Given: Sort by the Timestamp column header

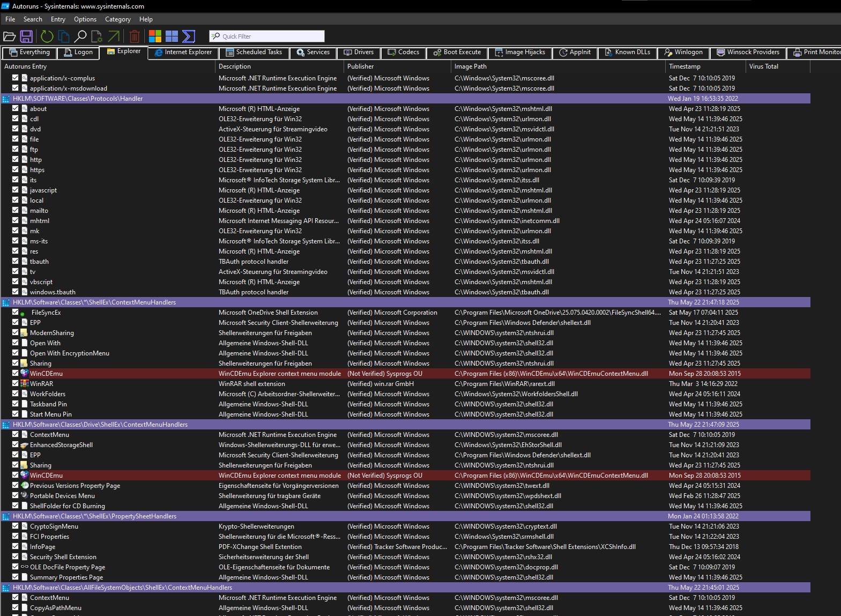Looking at the screenshot, I should tap(684, 66).
